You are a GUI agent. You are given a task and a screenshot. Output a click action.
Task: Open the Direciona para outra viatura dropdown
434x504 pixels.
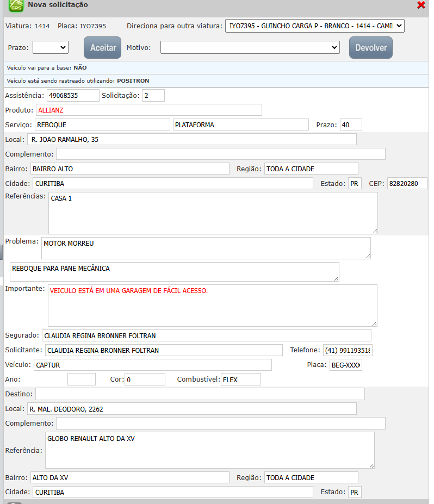(x=314, y=26)
